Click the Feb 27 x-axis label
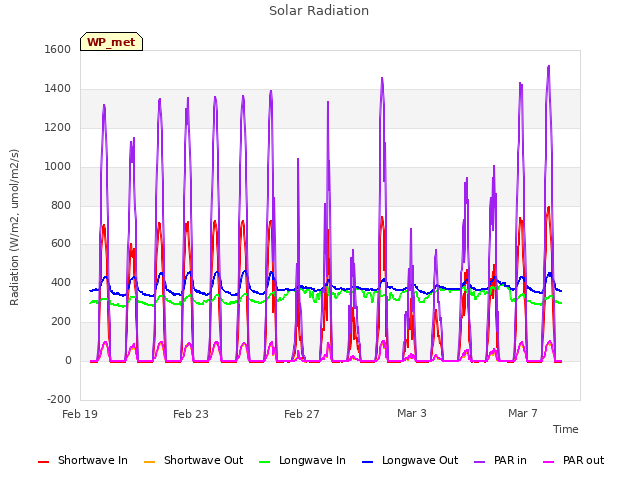640x480 pixels. (302, 414)
